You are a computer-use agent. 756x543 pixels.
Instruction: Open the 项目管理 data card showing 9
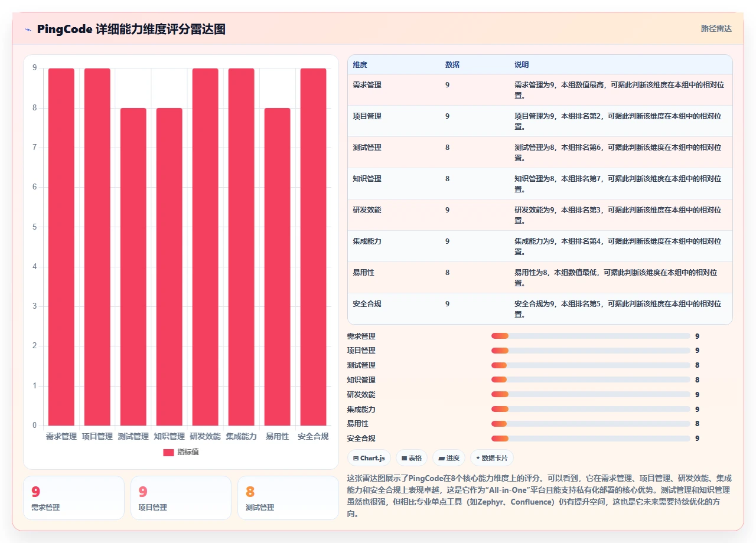coord(181,498)
